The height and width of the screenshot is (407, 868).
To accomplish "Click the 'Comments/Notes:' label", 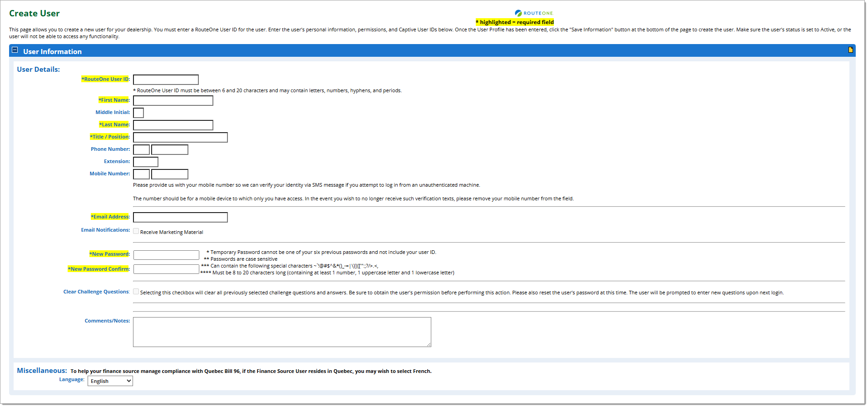I will tap(108, 321).
